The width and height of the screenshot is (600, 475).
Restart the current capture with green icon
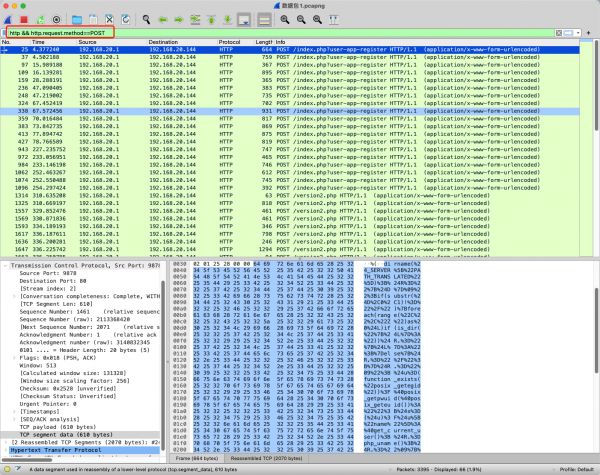click(x=40, y=20)
